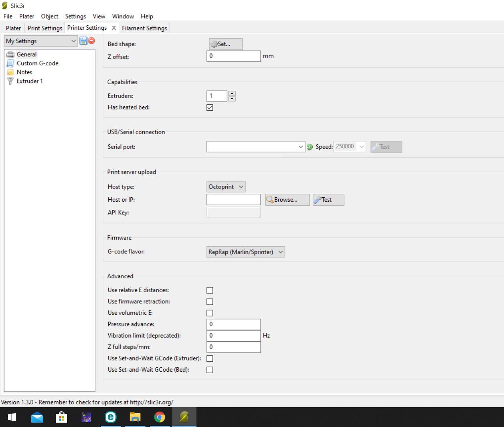Open Windows Start menu

click(x=12, y=417)
